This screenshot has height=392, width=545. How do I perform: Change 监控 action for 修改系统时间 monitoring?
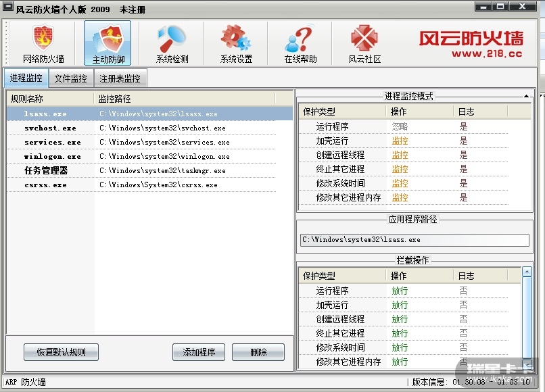tap(400, 183)
